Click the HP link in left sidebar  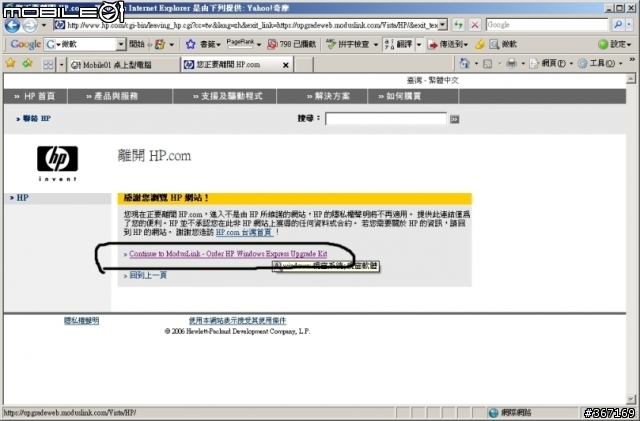coord(22,198)
